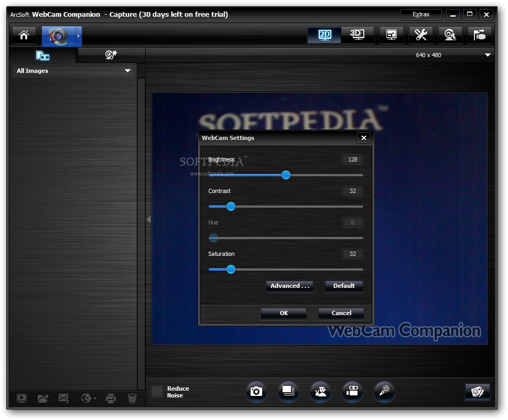Cancel the WebCam Settings dialog
This screenshot has height=420, width=508.
341,313
